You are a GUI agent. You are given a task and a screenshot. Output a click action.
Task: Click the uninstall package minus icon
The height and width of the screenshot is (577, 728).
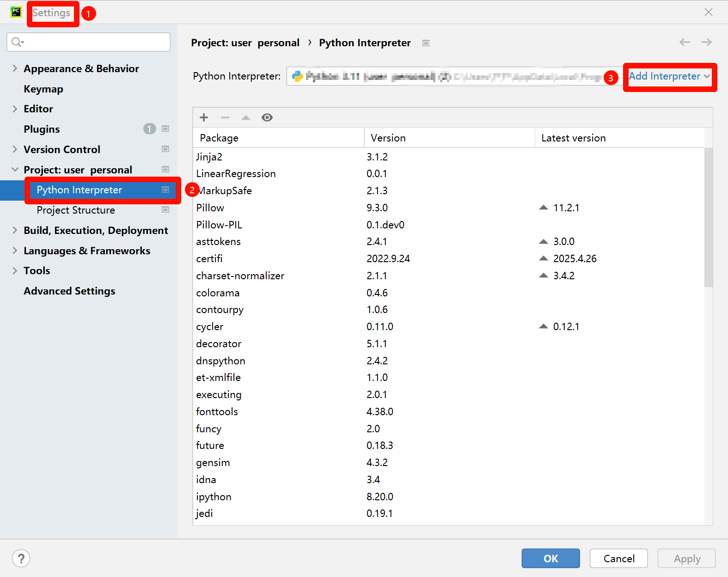click(225, 117)
